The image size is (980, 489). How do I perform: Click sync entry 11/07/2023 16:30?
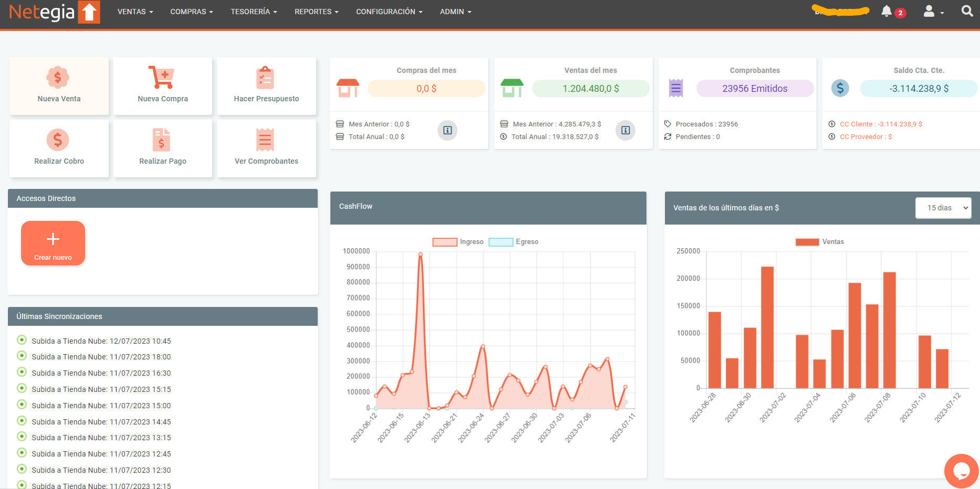coord(101,373)
